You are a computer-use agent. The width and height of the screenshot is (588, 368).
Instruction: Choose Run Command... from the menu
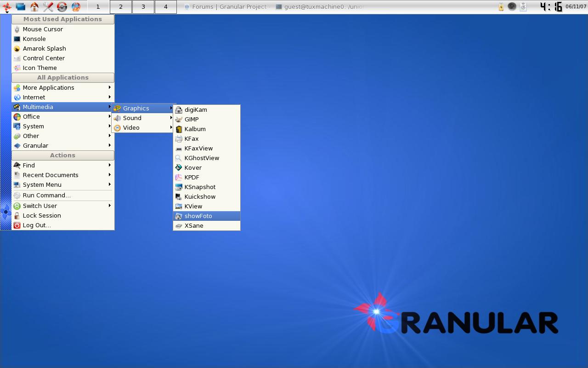pos(63,195)
